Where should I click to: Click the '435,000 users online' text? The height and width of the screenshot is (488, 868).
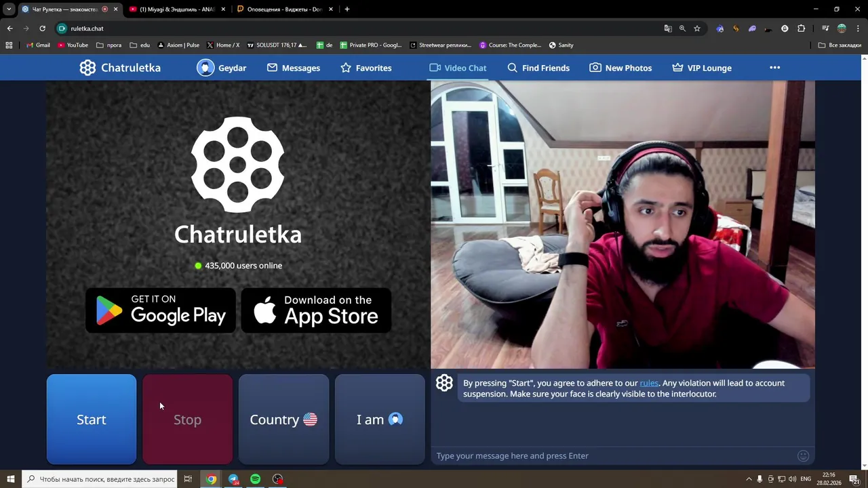tap(243, 266)
